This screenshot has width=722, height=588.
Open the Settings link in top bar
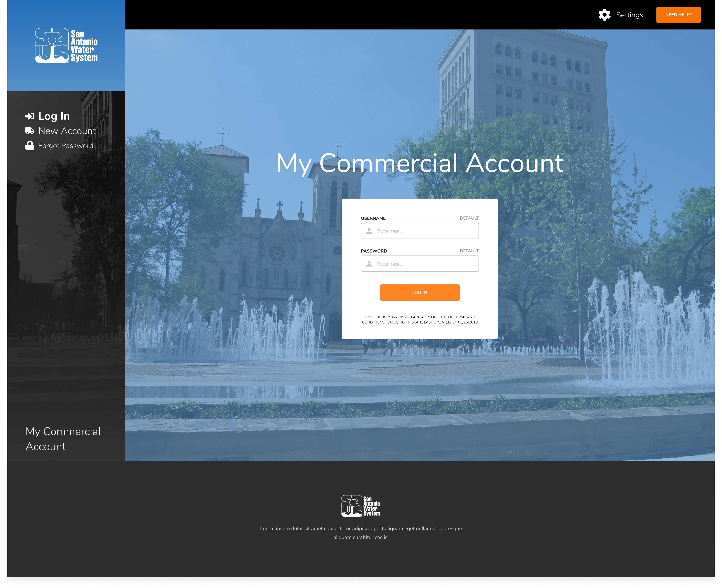629,15
